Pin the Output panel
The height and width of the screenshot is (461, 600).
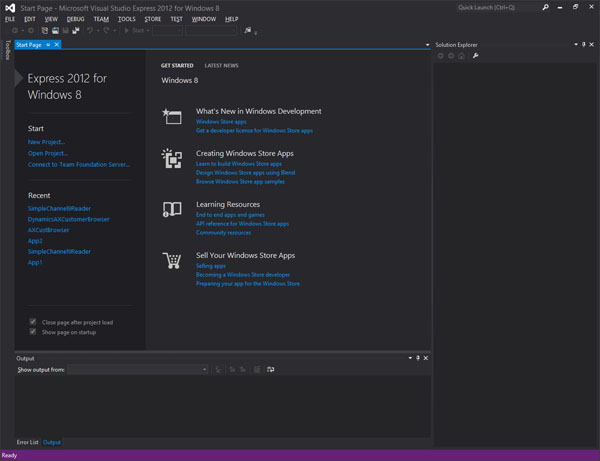(x=418, y=358)
